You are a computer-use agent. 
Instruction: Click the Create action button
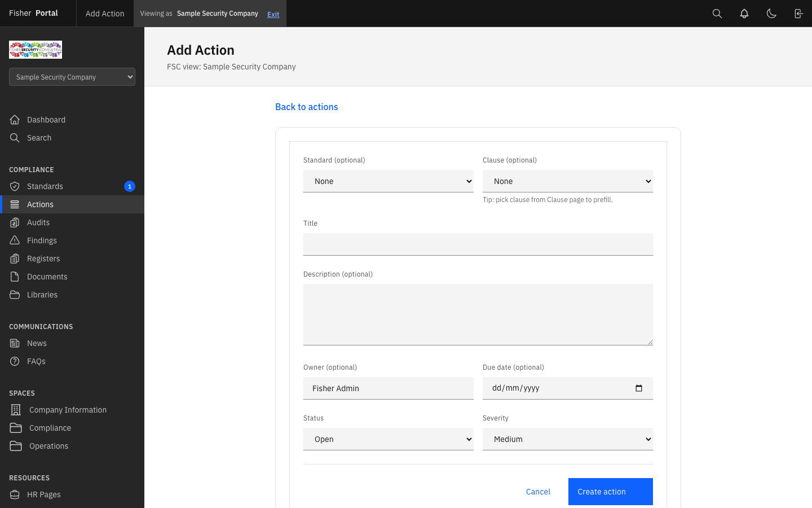point(610,491)
